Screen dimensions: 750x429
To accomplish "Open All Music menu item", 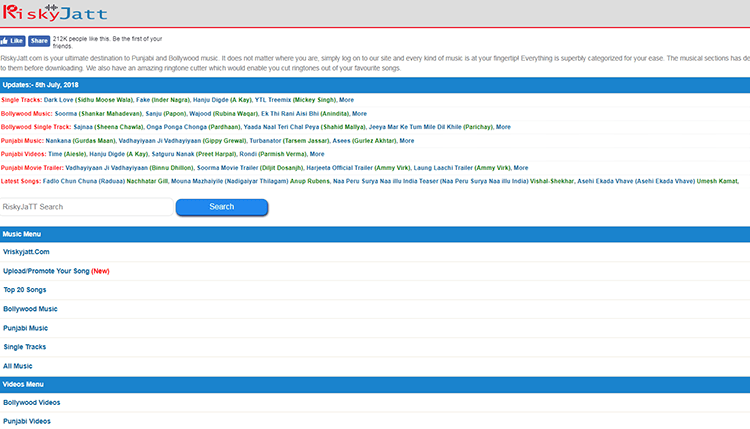I will 18,366.
